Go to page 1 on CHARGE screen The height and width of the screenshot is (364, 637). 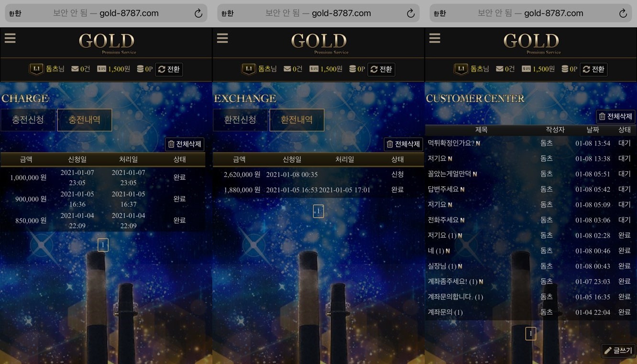[103, 245]
